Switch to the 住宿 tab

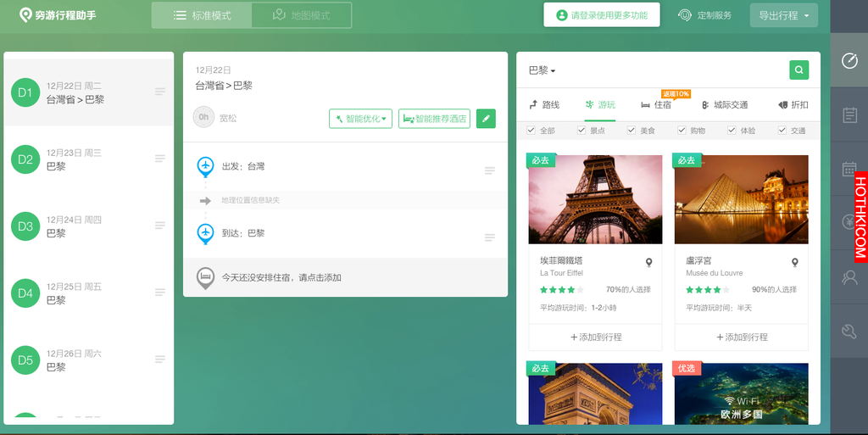(x=656, y=104)
